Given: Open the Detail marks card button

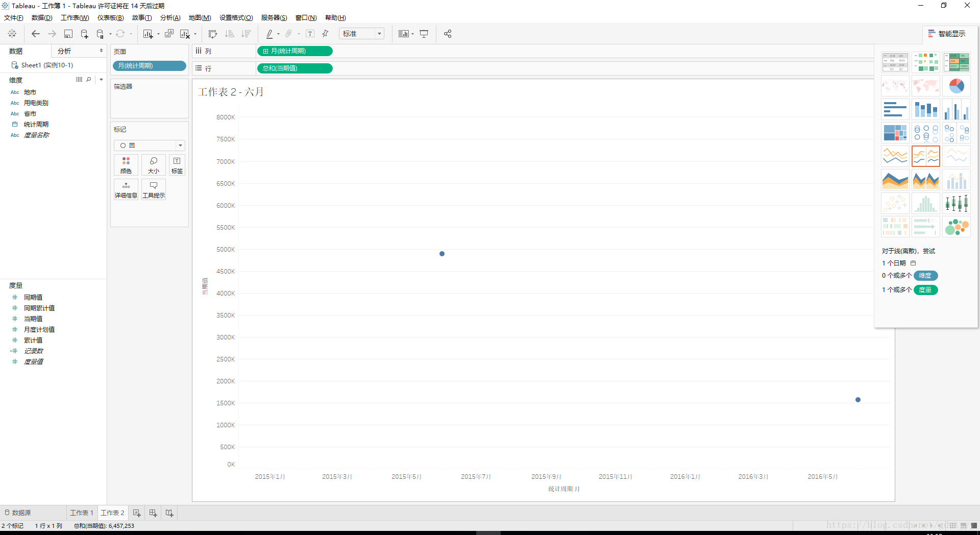Looking at the screenshot, I should tap(126, 189).
